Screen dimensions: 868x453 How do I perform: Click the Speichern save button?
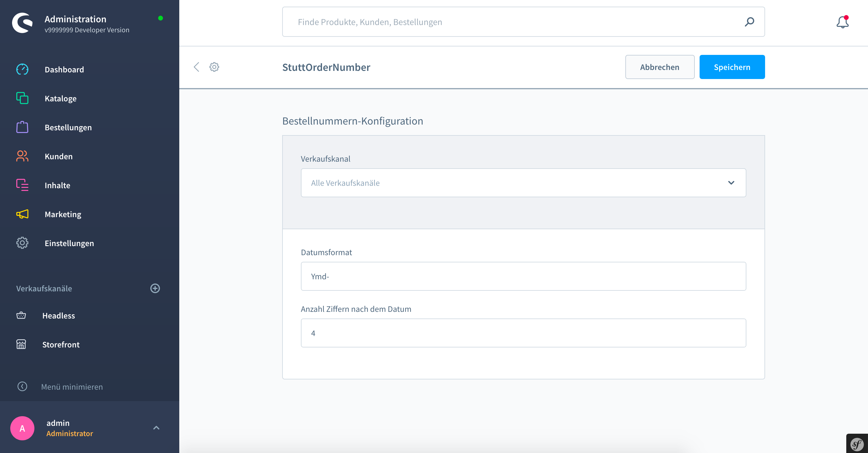tap(732, 67)
